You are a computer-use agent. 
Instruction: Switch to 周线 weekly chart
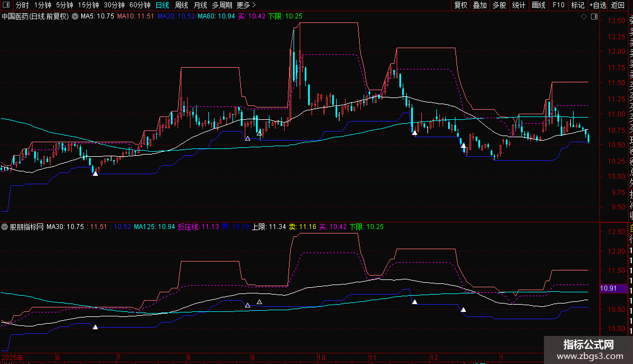(181, 5)
